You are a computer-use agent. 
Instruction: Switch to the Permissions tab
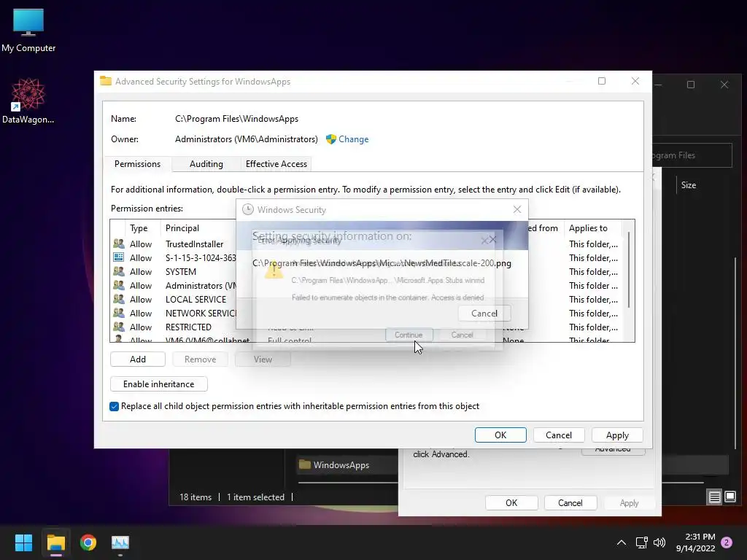pos(137,164)
